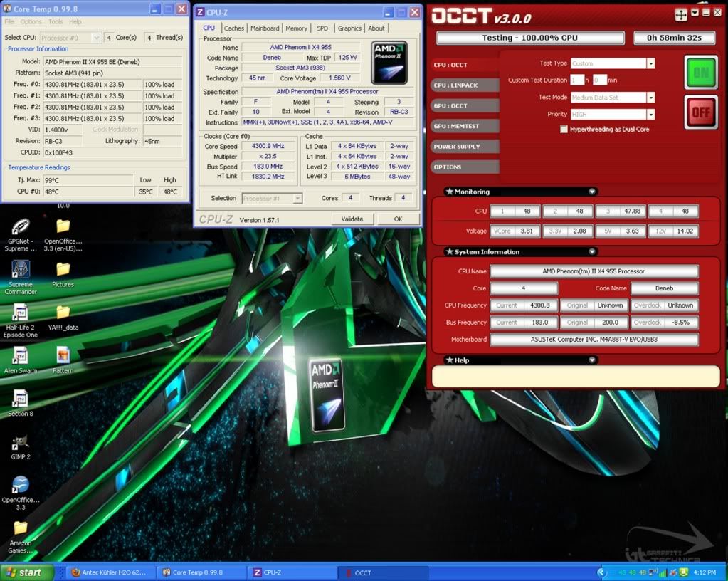
Task: Open the OpenOffice 3.3 desktop shortcut
Action: click(21, 486)
